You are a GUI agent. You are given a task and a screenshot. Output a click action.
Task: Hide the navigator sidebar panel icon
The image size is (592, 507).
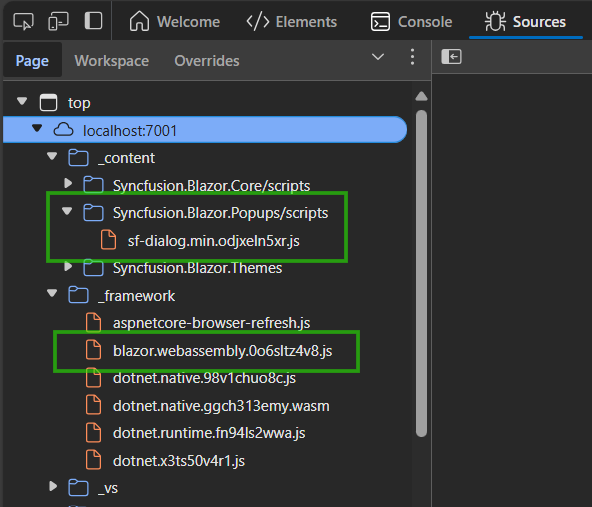click(x=452, y=57)
